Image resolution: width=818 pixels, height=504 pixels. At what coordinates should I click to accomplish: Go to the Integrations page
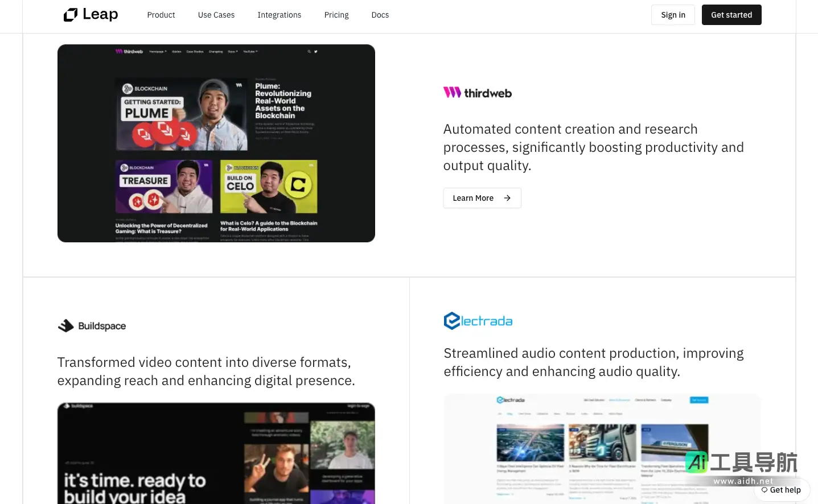click(x=279, y=15)
